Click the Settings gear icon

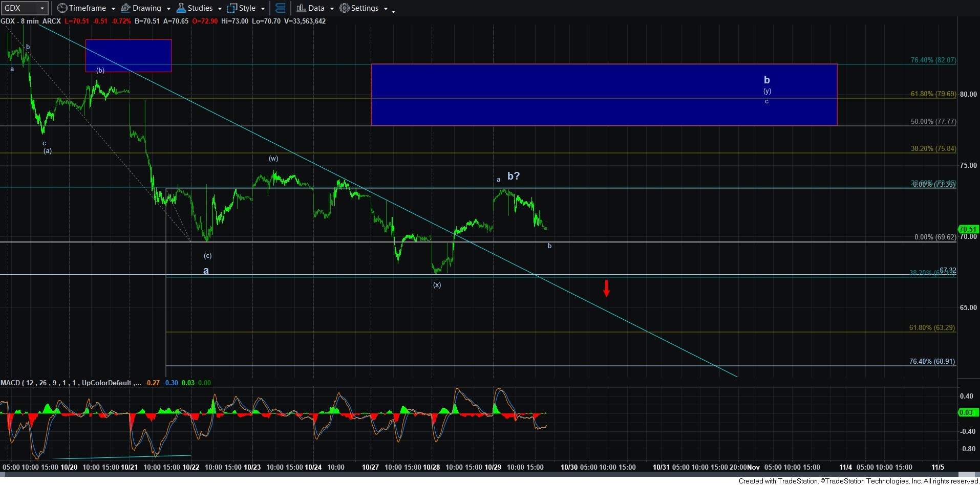[345, 8]
